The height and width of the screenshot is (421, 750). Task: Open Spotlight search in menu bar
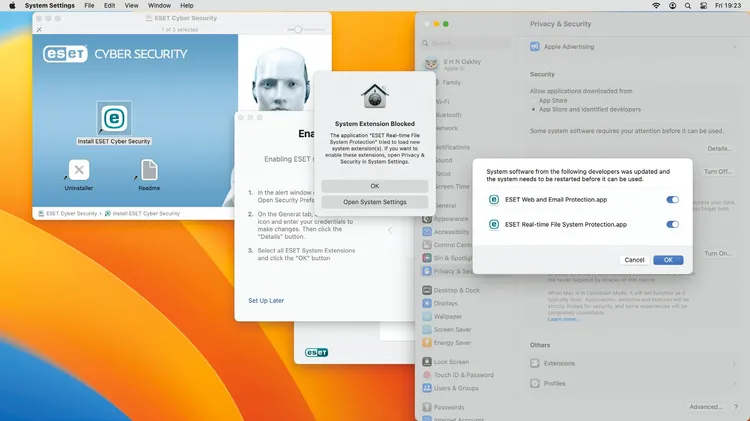688,6
